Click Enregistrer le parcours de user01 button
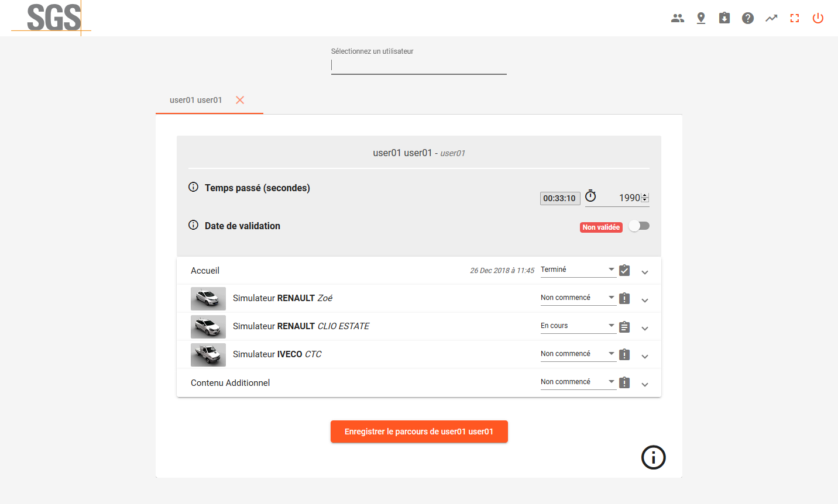 tap(419, 431)
